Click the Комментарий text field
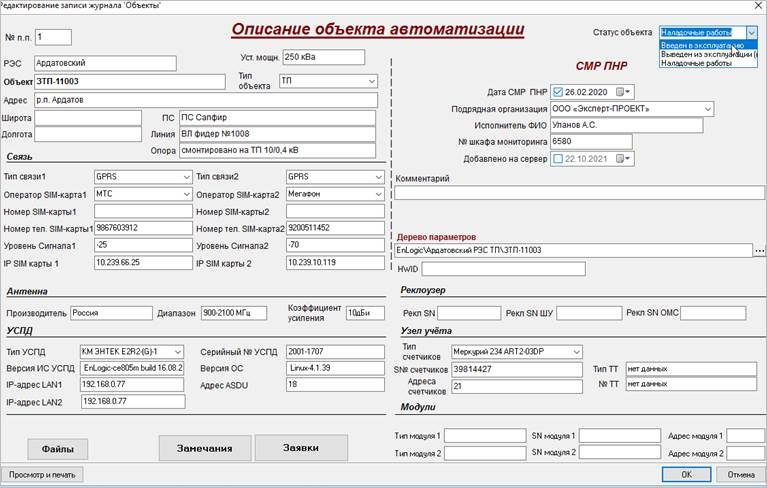The width and height of the screenshot is (767, 488). [579, 193]
